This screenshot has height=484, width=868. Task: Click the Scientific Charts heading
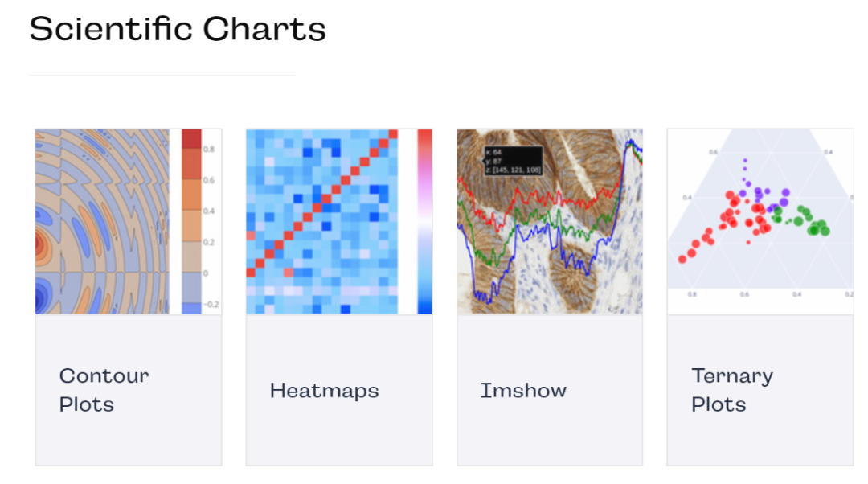tap(178, 29)
